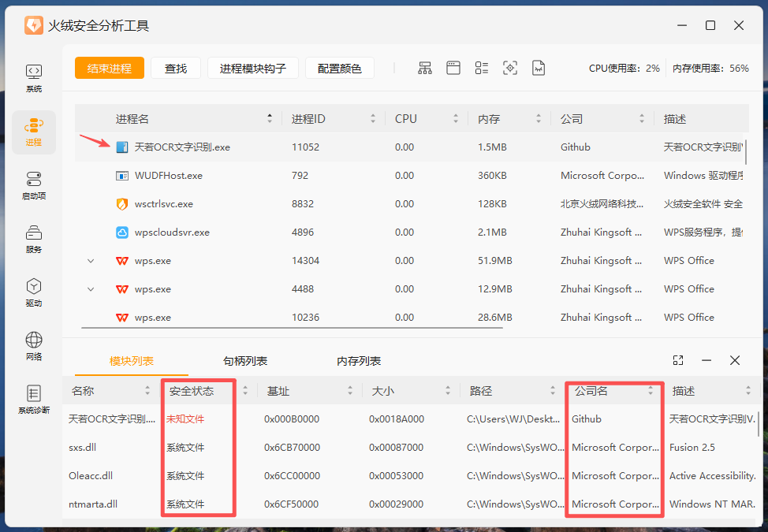Sort modules by 名称 column
Image resolution: width=768 pixels, height=532 pixels.
tap(147, 391)
